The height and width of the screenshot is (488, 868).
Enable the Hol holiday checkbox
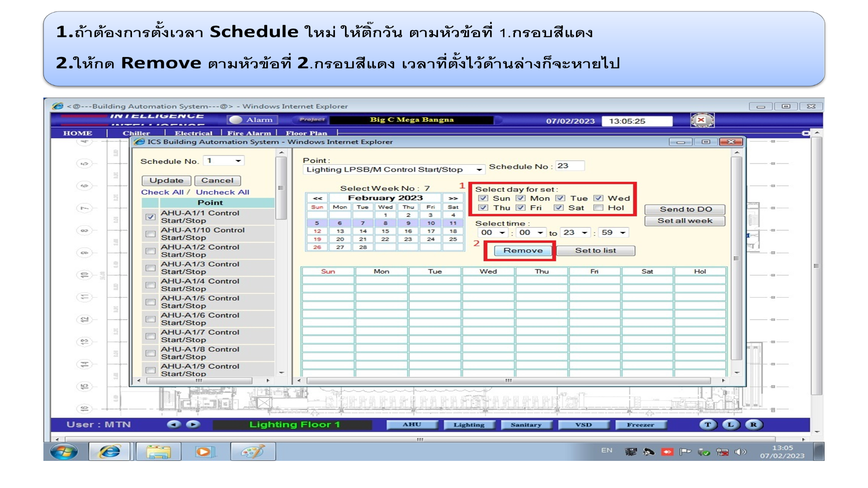click(x=599, y=208)
